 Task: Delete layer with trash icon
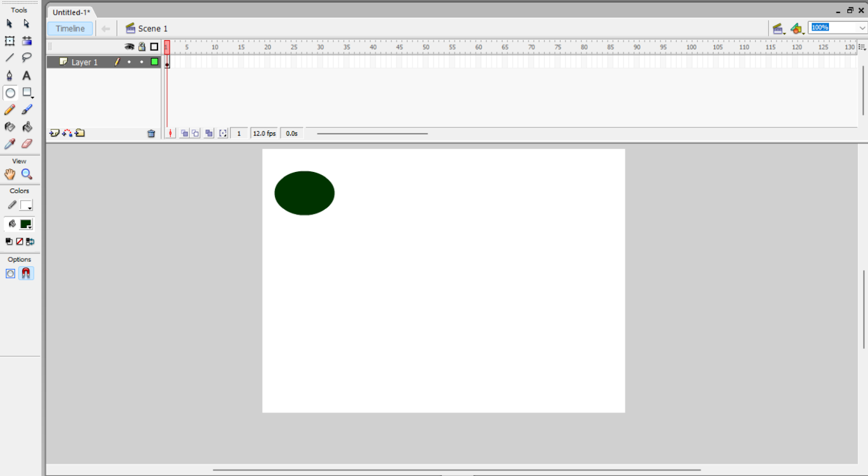[151, 134]
